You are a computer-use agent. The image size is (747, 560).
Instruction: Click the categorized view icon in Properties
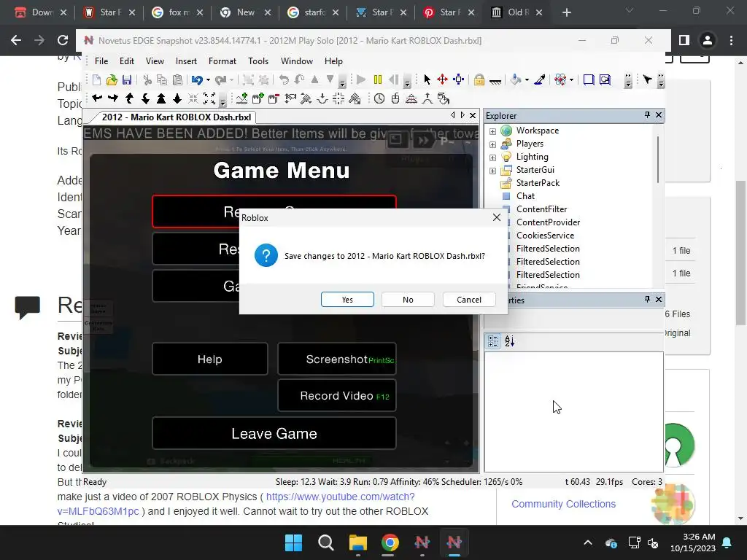click(494, 341)
